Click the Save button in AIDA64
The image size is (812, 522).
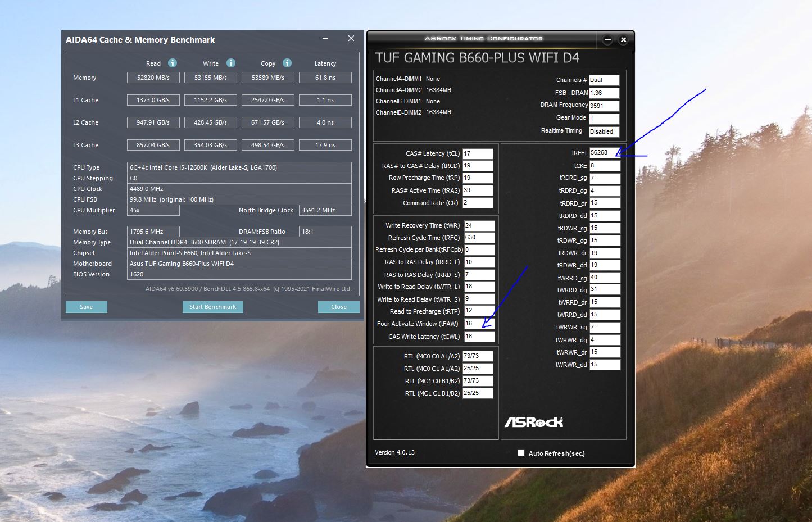[x=87, y=307]
